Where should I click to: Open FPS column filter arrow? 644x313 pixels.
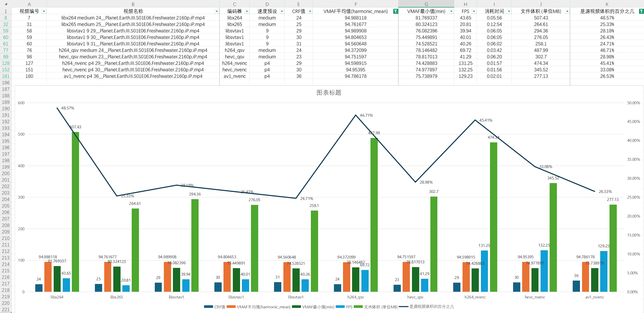tap(474, 11)
